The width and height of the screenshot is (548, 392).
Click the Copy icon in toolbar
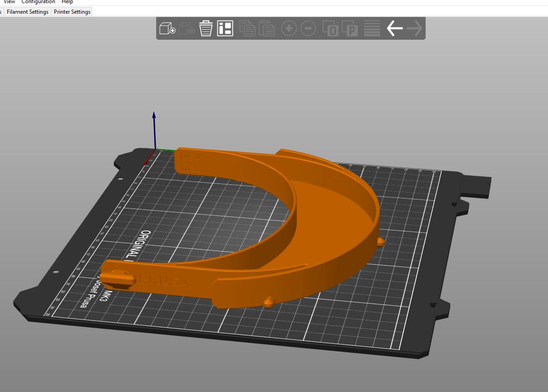coord(248,28)
